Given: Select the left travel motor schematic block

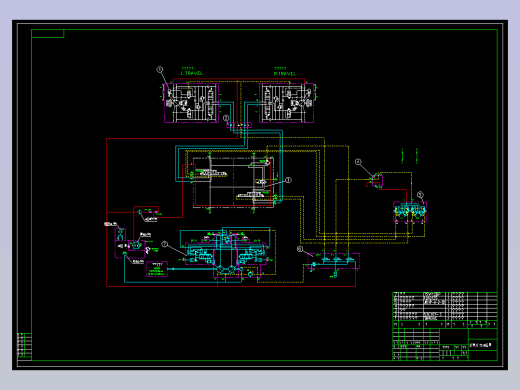Looking at the screenshot, I should click(x=191, y=103).
